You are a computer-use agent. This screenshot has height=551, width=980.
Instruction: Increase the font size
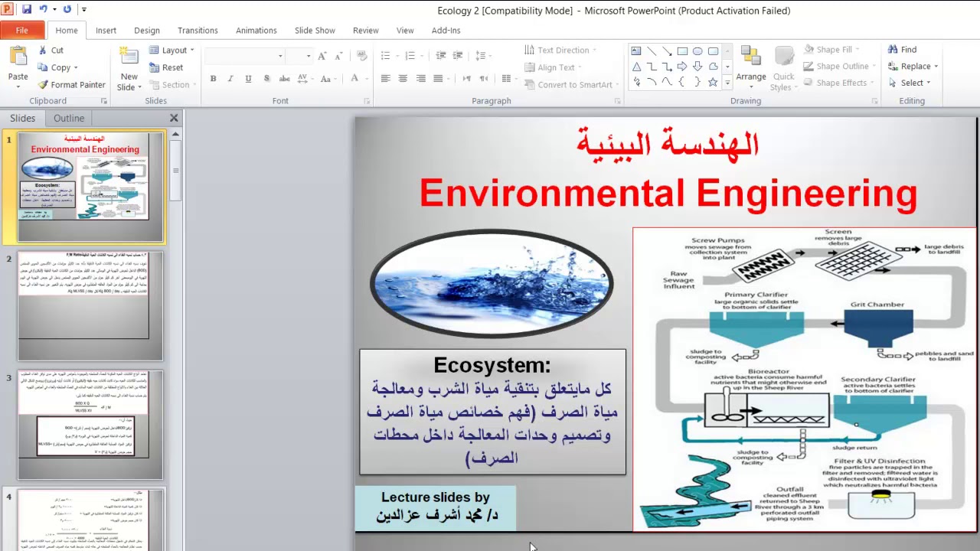[322, 56]
